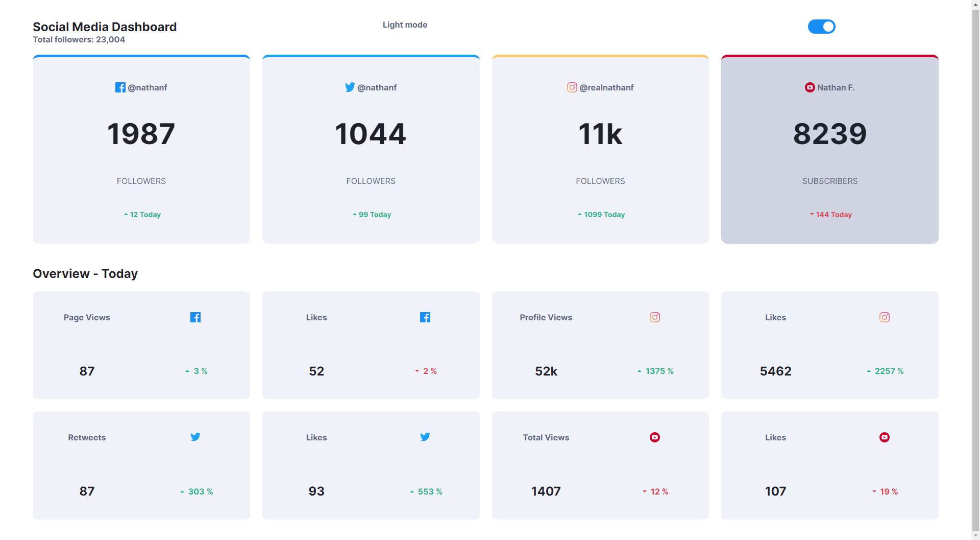Click the Instagram icon on the Likes 5462 card

885,317
